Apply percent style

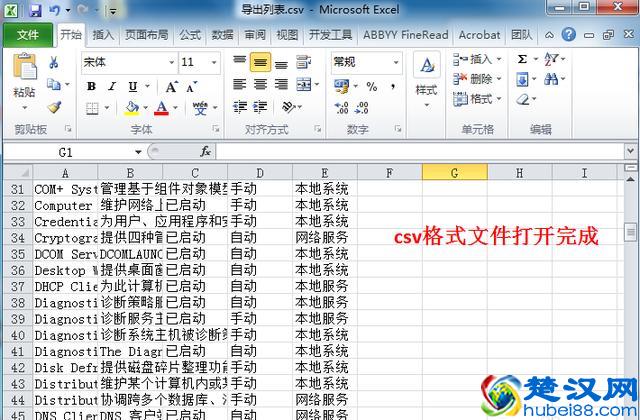point(371,86)
